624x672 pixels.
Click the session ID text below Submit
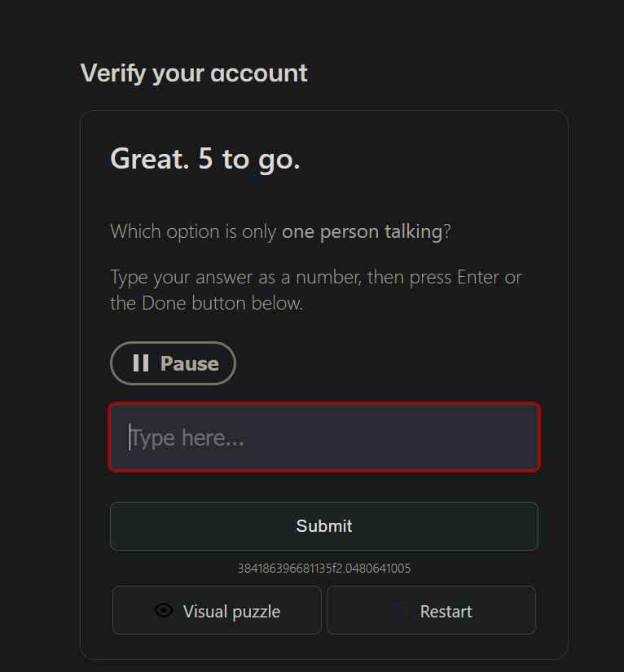click(x=324, y=569)
